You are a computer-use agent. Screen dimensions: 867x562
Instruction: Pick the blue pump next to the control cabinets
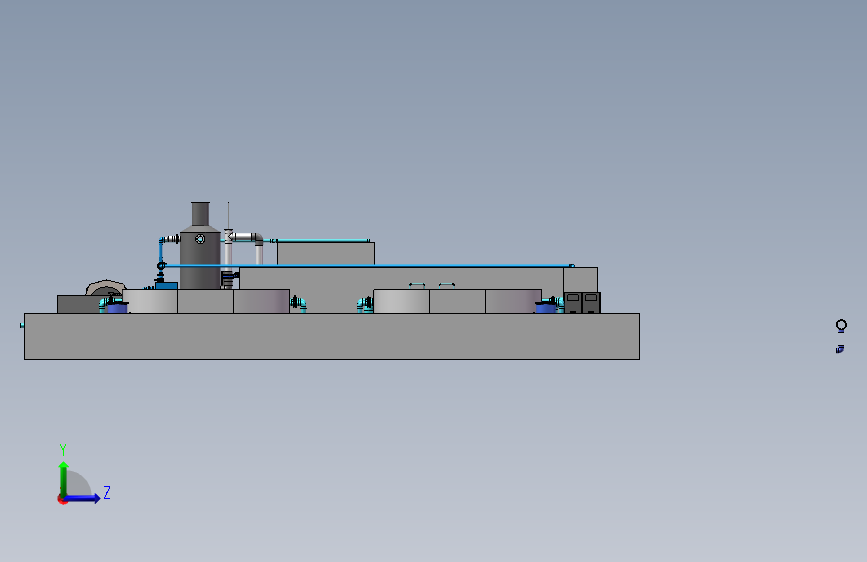click(x=546, y=307)
